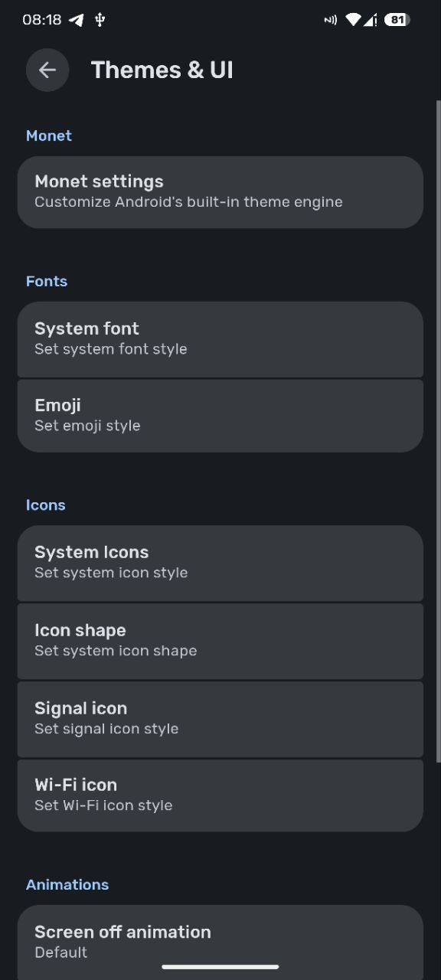
Task: Click the Animations section header
Action: (67, 884)
